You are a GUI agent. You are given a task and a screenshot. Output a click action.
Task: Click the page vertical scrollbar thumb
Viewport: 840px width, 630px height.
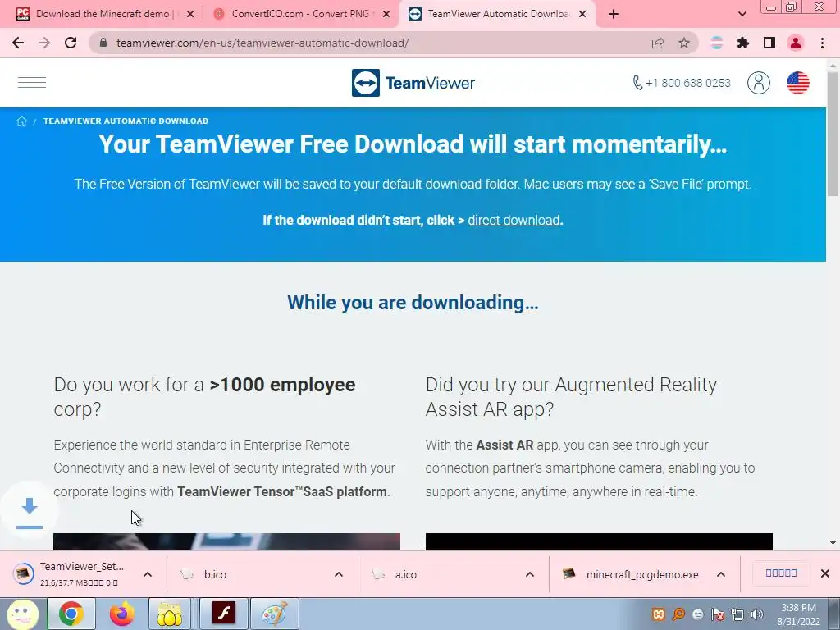(833, 134)
